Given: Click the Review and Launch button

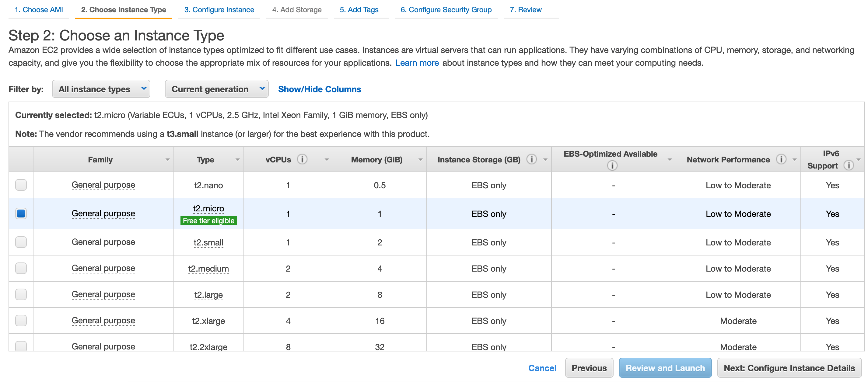Looking at the screenshot, I should tap(665, 368).
